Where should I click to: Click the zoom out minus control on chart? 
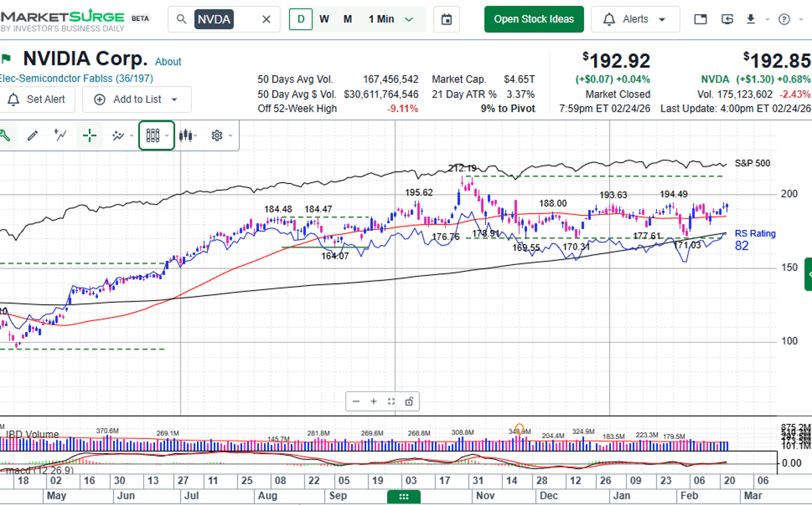pos(356,401)
